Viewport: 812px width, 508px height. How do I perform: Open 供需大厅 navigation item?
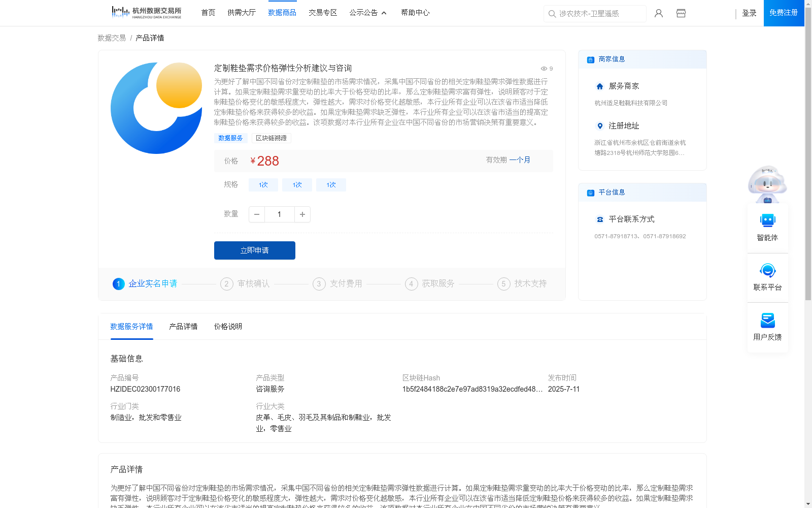click(242, 13)
